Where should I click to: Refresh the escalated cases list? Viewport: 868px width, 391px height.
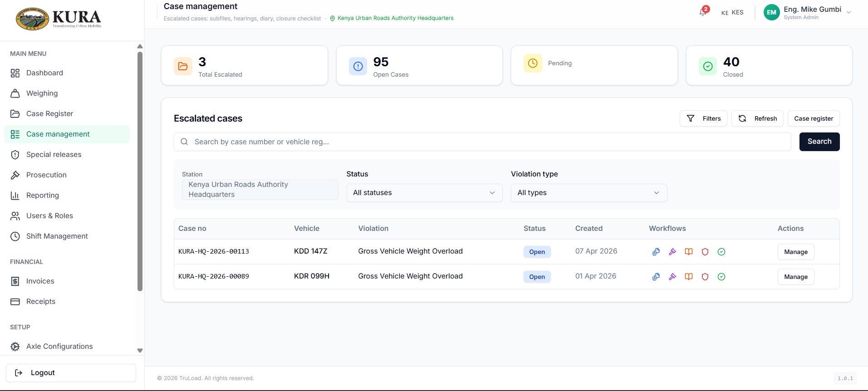(757, 118)
